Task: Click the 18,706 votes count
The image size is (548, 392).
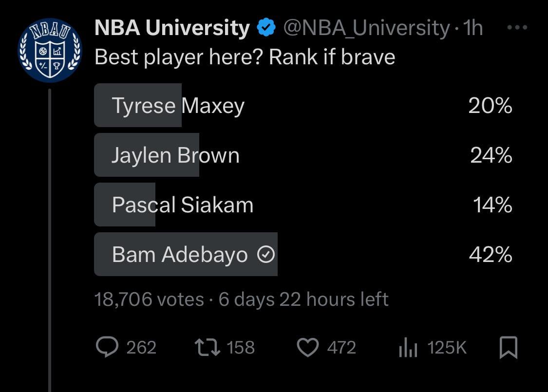Action: click(x=149, y=299)
